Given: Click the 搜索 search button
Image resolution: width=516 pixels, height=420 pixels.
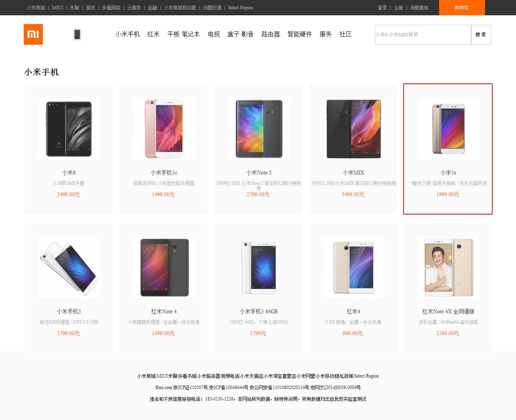Looking at the screenshot, I should click(x=481, y=35).
